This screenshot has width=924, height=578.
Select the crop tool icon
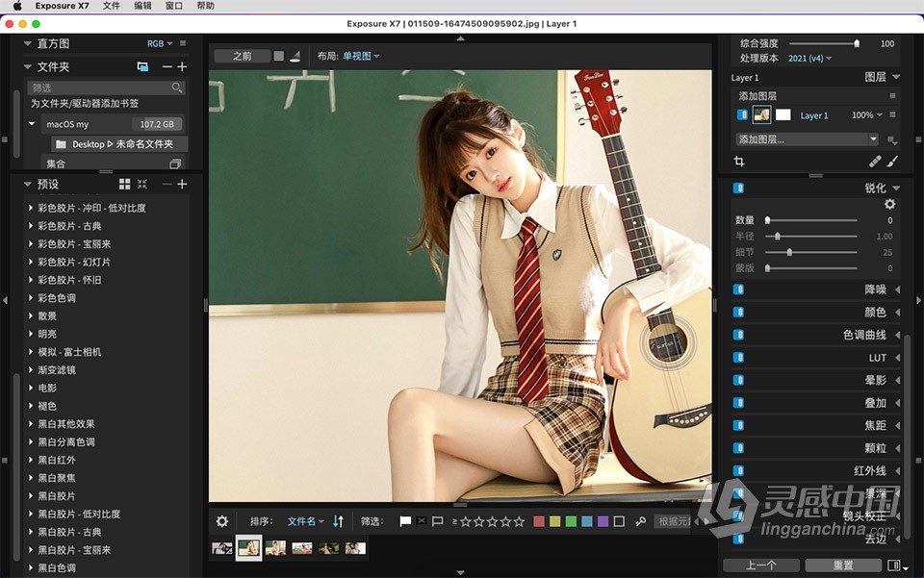[x=739, y=162]
